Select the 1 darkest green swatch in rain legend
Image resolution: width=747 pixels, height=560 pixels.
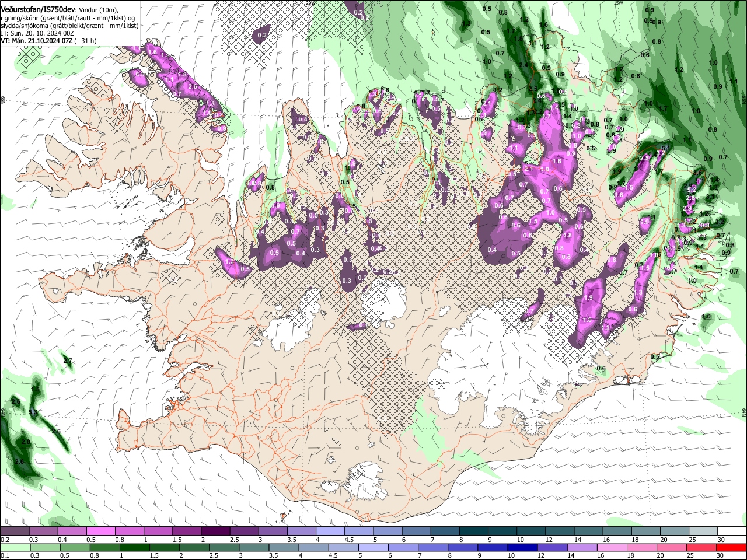coord(134,547)
